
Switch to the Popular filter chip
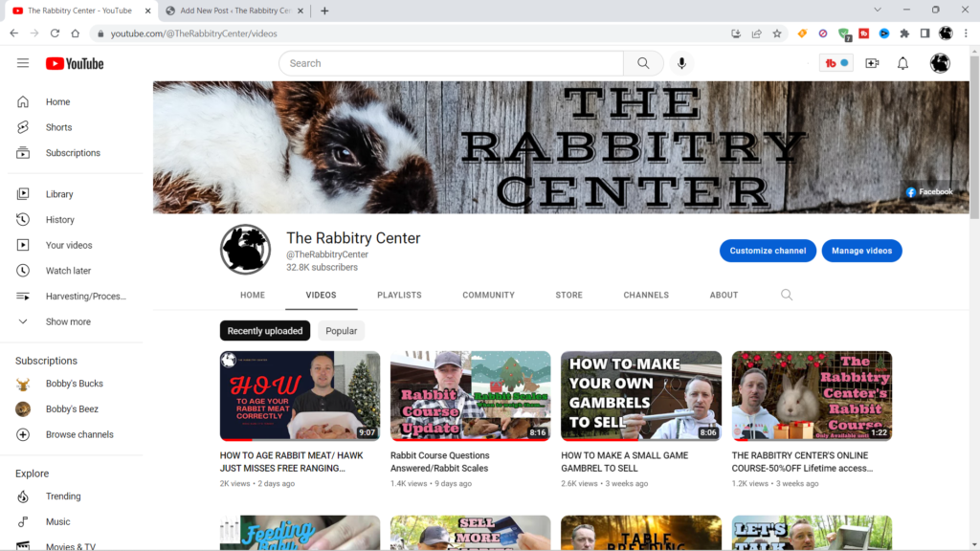(341, 330)
